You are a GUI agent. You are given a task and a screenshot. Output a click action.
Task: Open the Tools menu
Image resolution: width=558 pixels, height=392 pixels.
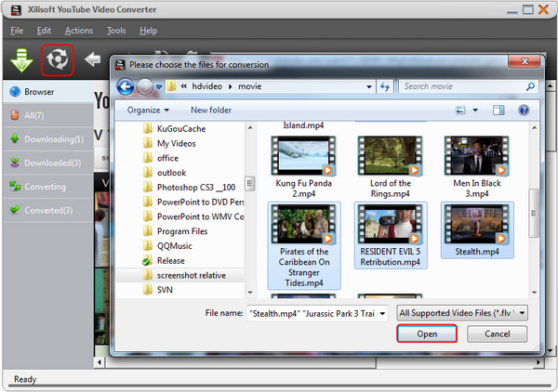tap(116, 31)
